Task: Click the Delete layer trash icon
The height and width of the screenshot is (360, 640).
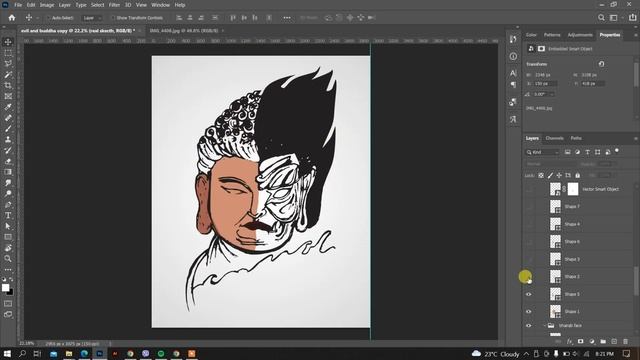Action: click(625, 341)
